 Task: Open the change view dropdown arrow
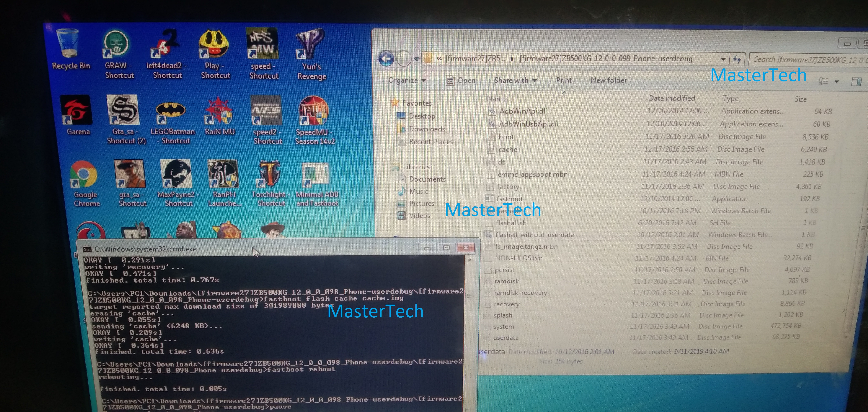point(836,81)
